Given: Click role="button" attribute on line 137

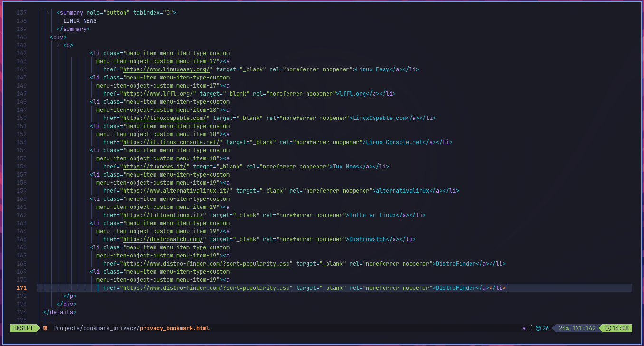Looking at the screenshot, I should click(x=108, y=13).
